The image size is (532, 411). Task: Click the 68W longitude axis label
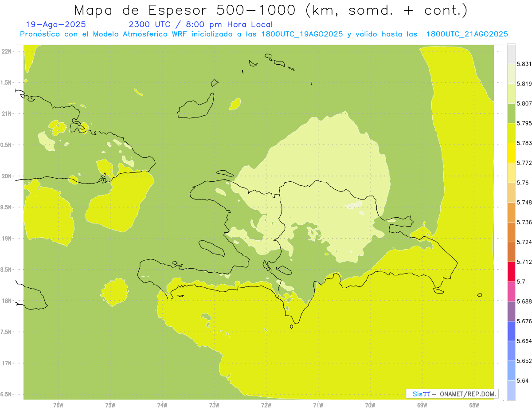point(473,405)
